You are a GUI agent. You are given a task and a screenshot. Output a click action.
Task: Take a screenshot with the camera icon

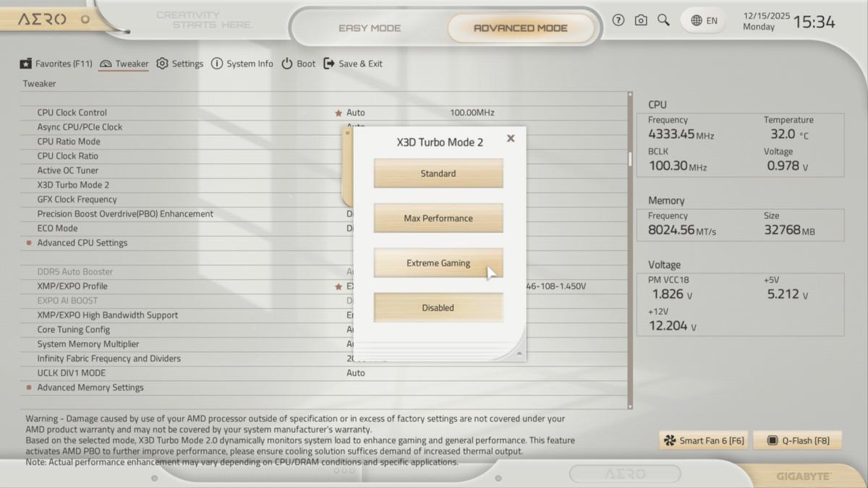point(641,20)
